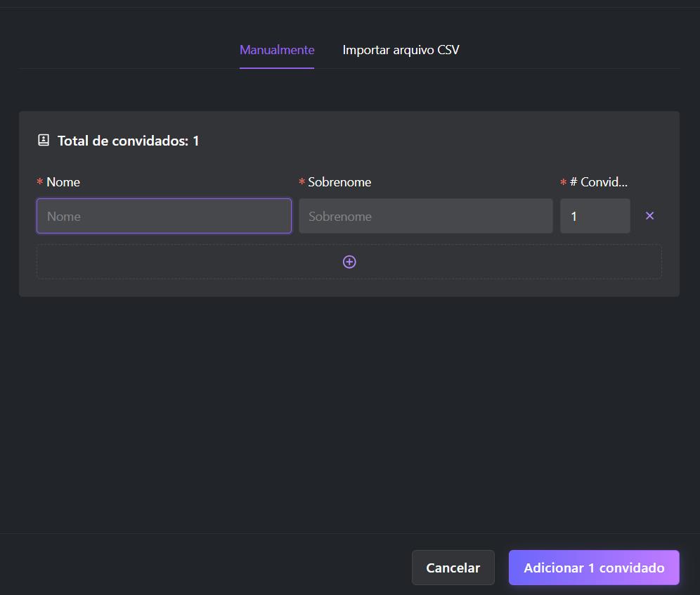The width and height of the screenshot is (700, 595).
Task: Select the # Convidados number field
Action: click(595, 216)
